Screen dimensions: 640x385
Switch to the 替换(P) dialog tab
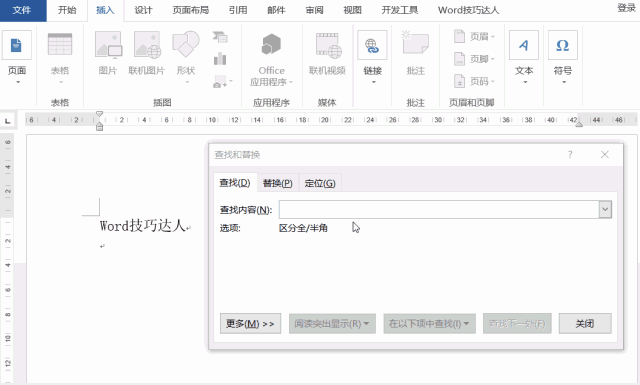coord(278,183)
